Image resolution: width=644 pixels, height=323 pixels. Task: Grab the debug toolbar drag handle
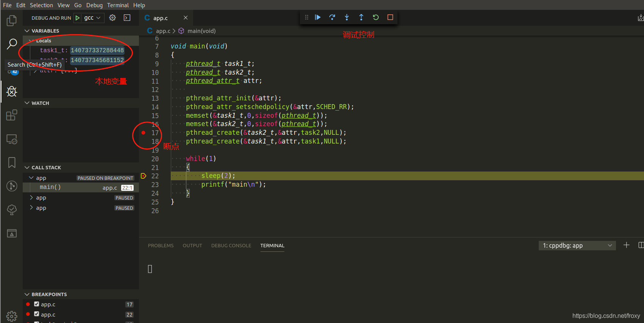[x=307, y=17]
